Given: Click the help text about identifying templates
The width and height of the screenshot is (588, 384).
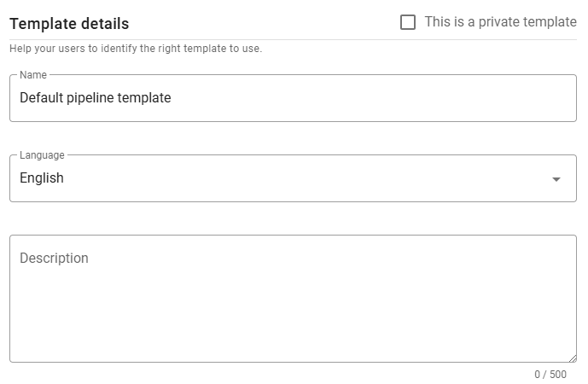Looking at the screenshot, I should point(136,49).
